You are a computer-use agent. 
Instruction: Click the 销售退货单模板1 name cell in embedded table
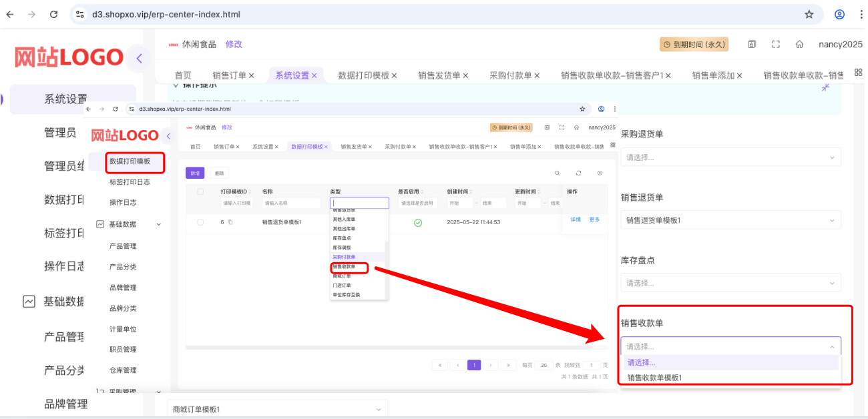tap(282, 222)
